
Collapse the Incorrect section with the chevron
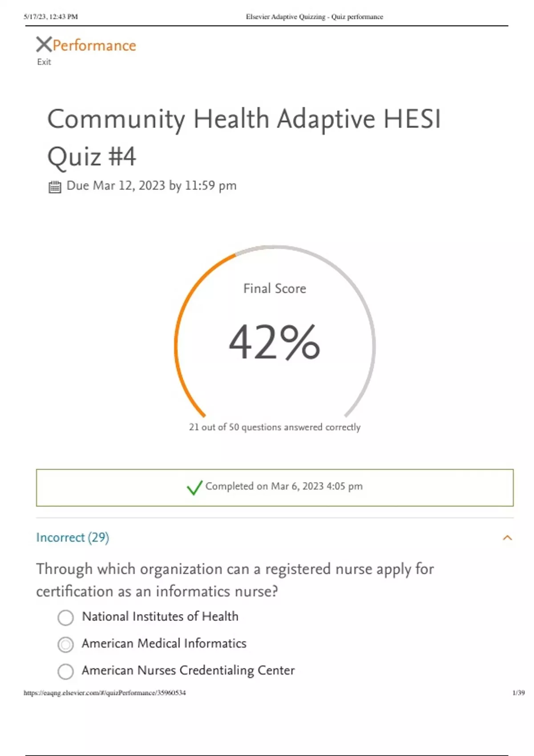(x=507, y=538)
